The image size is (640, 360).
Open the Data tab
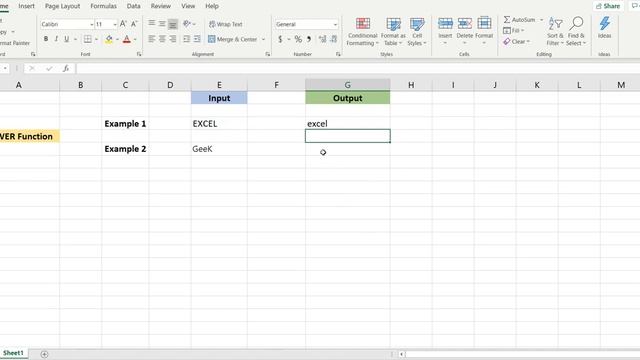(x=133, y=6)
